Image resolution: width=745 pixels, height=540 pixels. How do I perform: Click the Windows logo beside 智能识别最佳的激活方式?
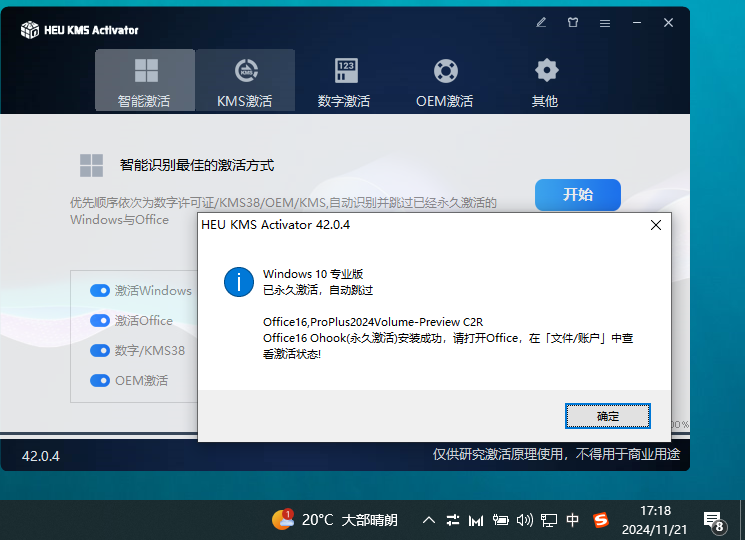[92, 165]
